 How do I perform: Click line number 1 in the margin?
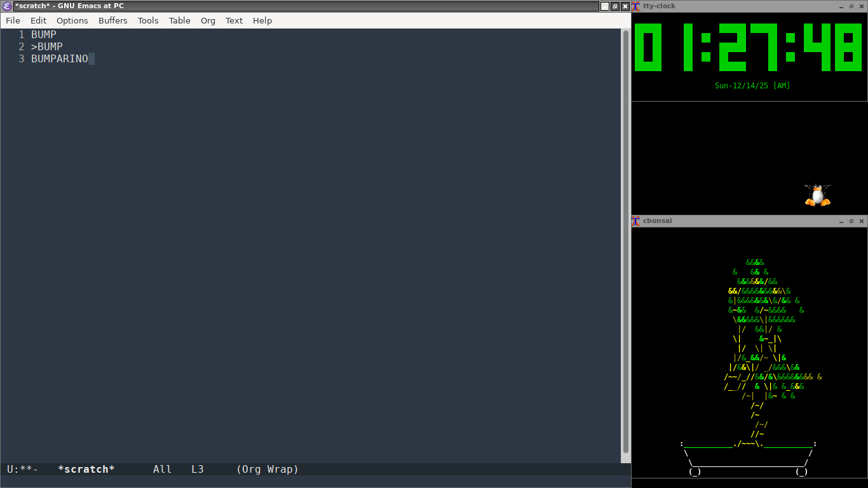[22, 35]
